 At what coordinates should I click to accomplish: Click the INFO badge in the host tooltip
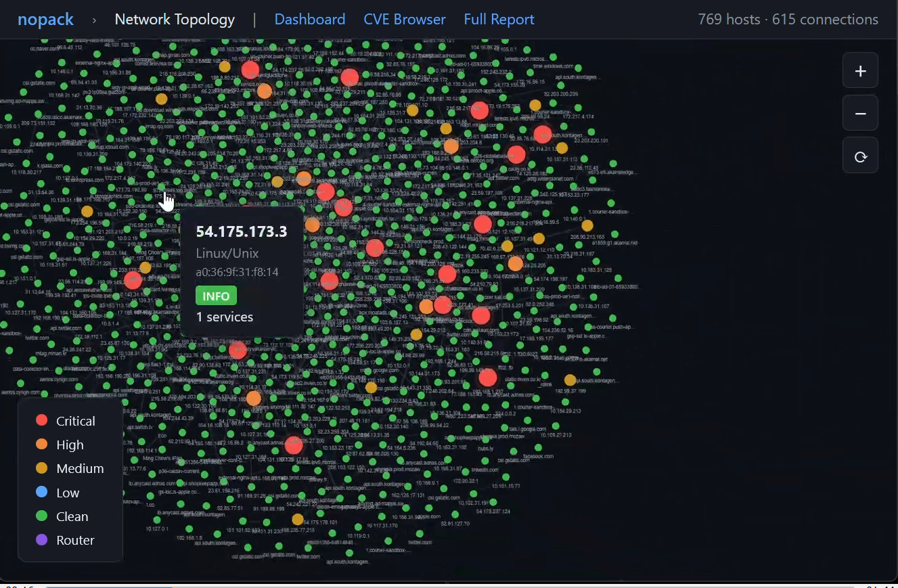(x=216, y=296)
